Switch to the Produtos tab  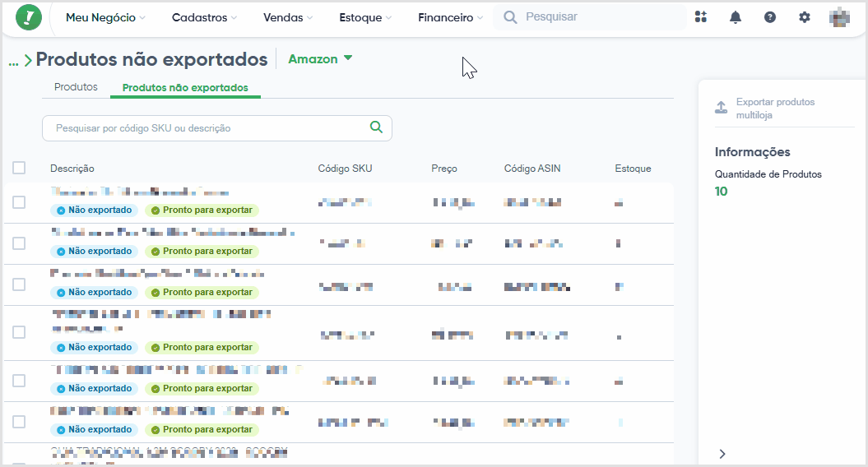[x=76, y=87]
